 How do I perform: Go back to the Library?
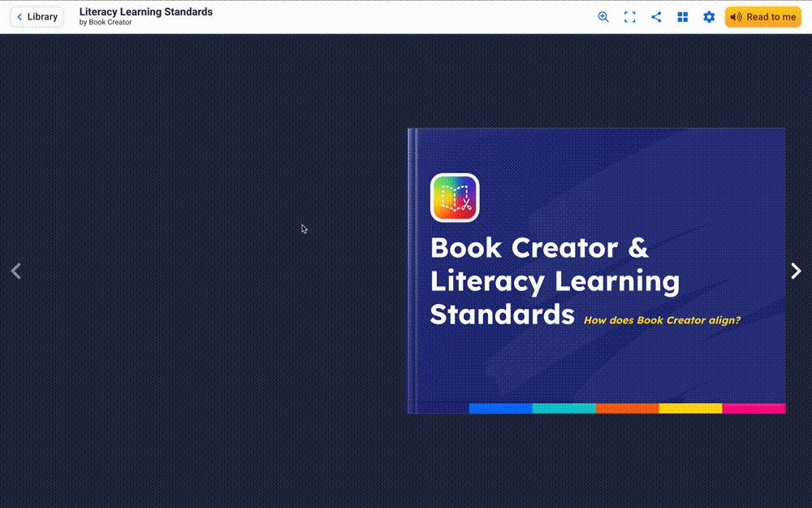point(37,16)
